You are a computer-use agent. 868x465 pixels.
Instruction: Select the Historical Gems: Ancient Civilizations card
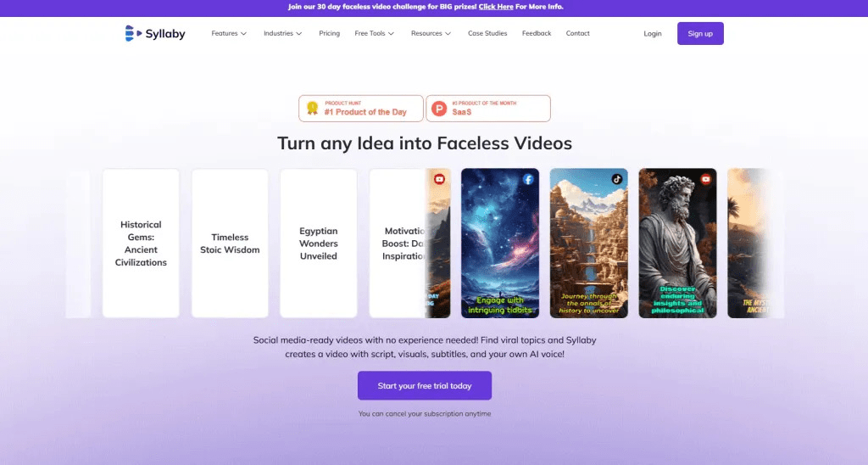pos(141,244)
